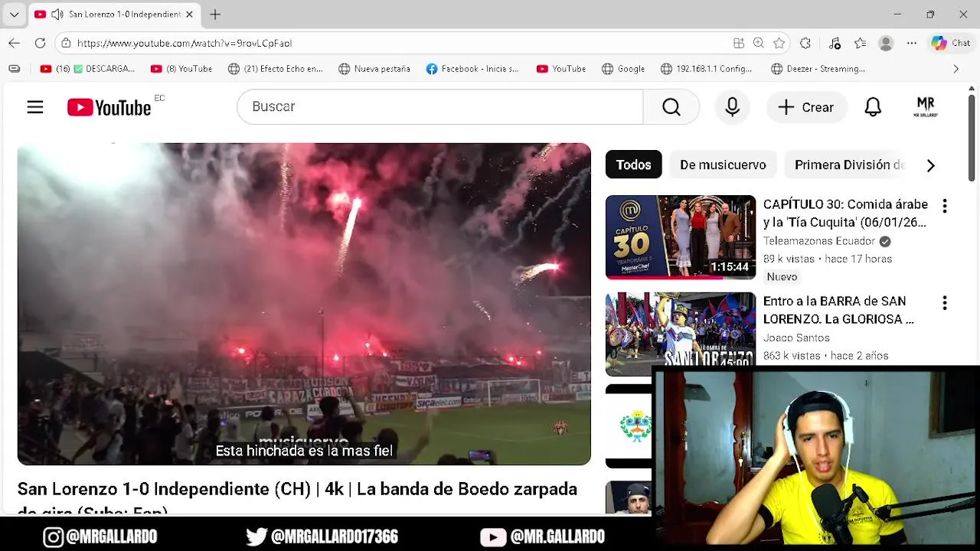
Task: Click the page vertical scrollbar
Action: tap(972, 138)
